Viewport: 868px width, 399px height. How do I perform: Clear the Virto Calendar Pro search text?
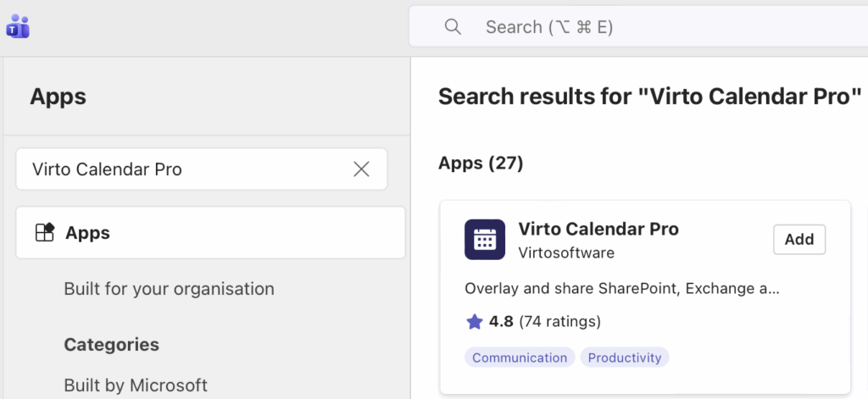click(x=361, y=169)
